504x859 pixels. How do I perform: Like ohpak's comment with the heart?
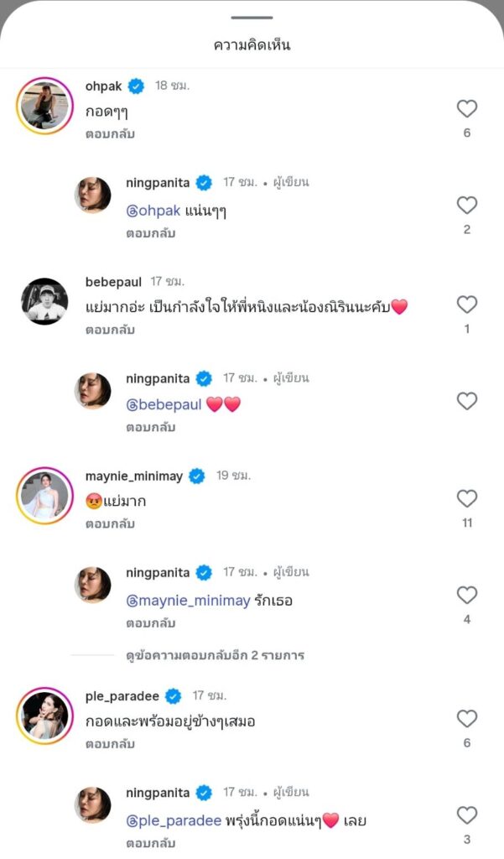(466, 108)
